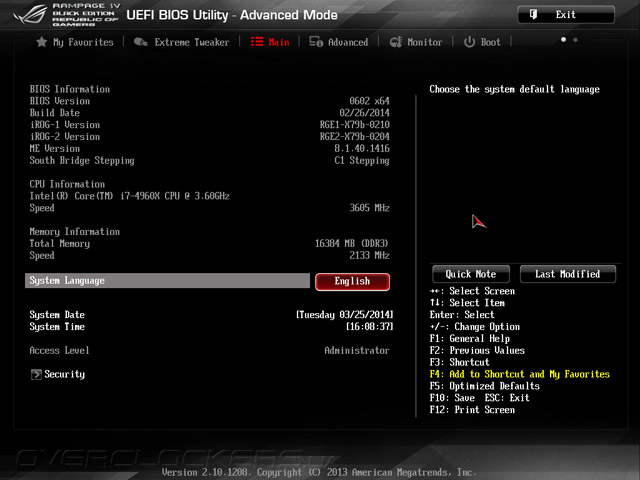Click the red list icon for Main
This screenshot has height=480, width=640.
(257, 42)
